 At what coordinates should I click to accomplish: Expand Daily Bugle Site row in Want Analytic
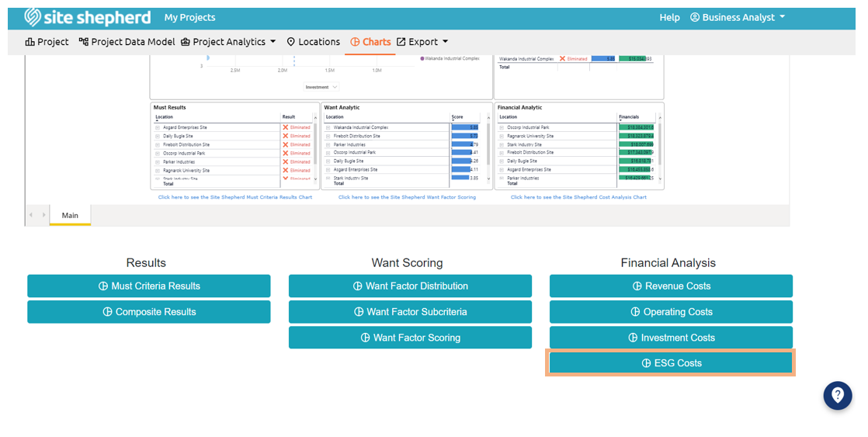[328, 161]
